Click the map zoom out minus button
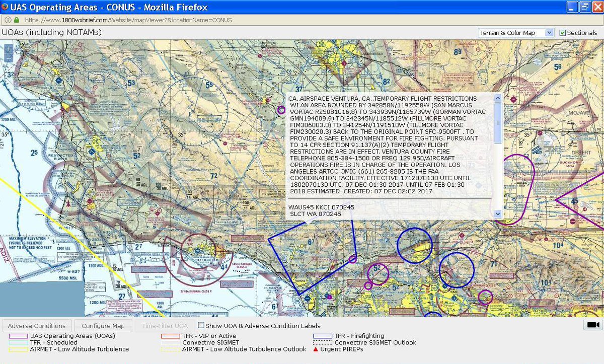604x364 pixels. [x=8, y=58]
